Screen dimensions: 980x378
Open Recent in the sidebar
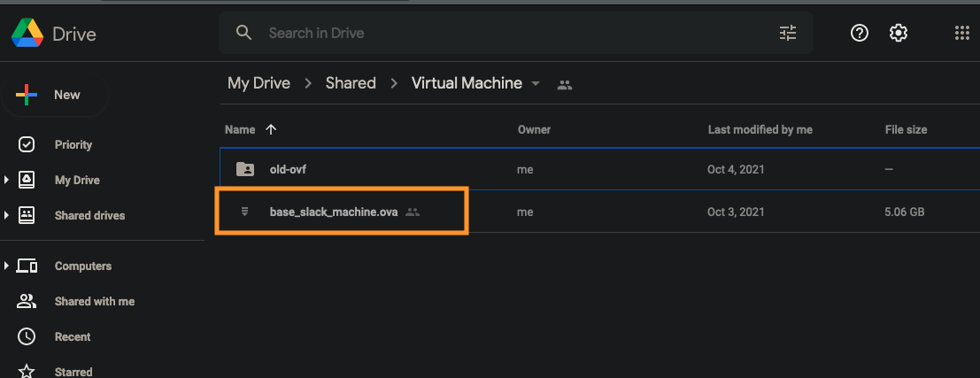pos(73,336)
